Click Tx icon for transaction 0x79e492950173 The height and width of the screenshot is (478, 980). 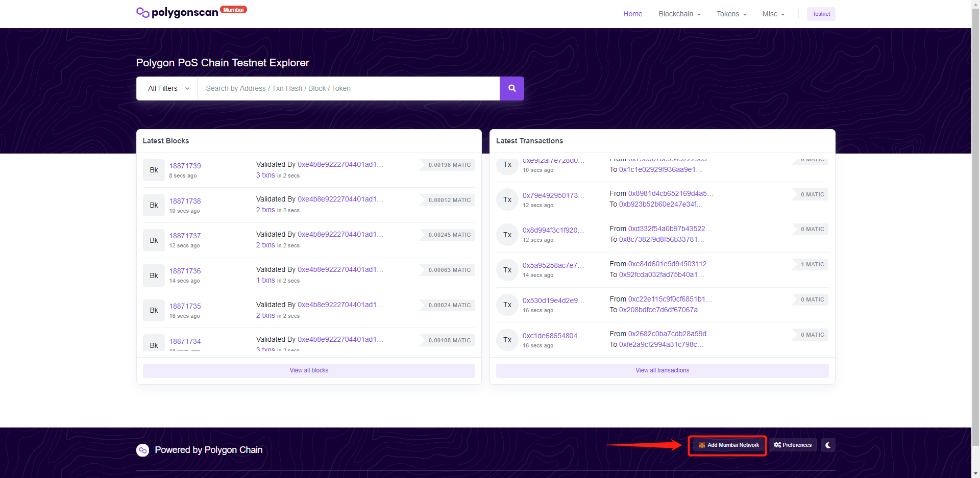(x=507, y=199)
